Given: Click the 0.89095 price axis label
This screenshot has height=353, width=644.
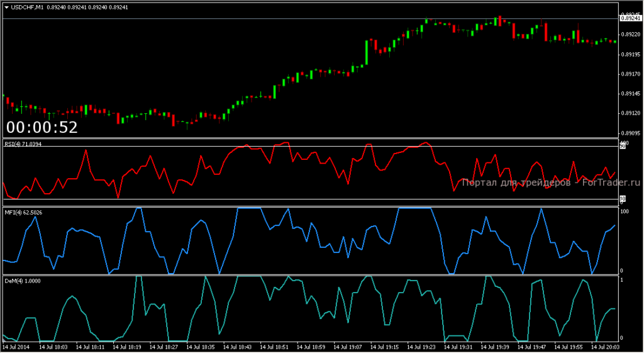Looking at the screenshot, I should (x=630, y=133).
